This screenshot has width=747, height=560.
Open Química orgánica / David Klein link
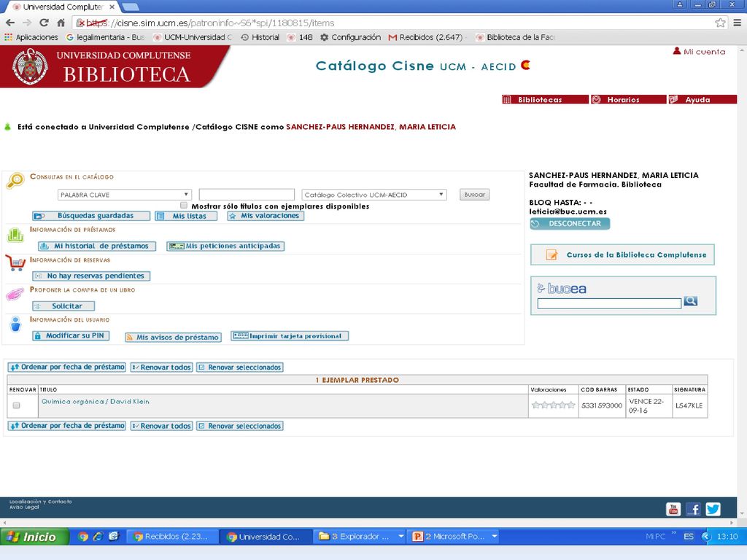click(x=96, y=402)
